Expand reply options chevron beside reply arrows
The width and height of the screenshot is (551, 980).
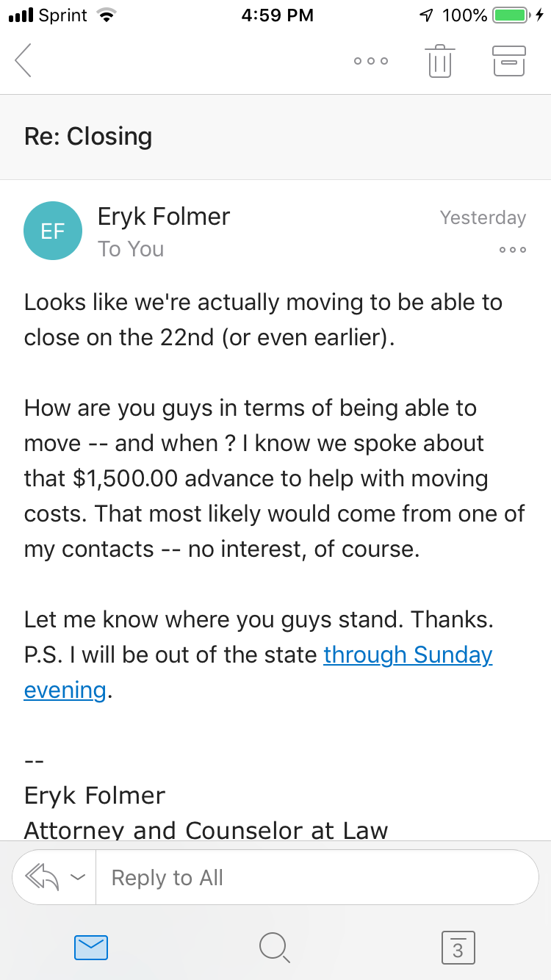(77, 877)
